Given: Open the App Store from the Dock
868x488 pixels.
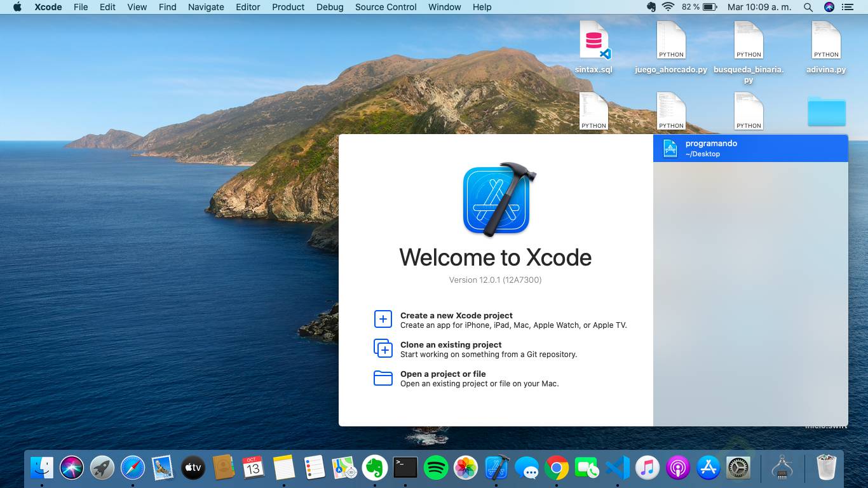Looking at the screenshot, I should tap(708, 468).
